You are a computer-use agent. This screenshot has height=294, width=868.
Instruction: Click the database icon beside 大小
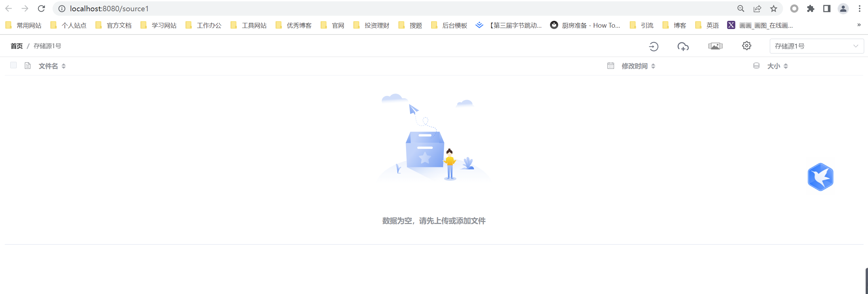[x=756, y=66]
